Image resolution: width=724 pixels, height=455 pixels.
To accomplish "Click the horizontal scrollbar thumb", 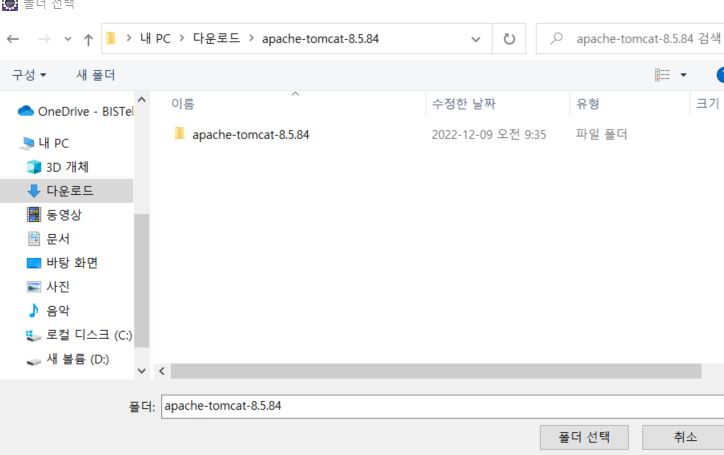I will point(436,371).
